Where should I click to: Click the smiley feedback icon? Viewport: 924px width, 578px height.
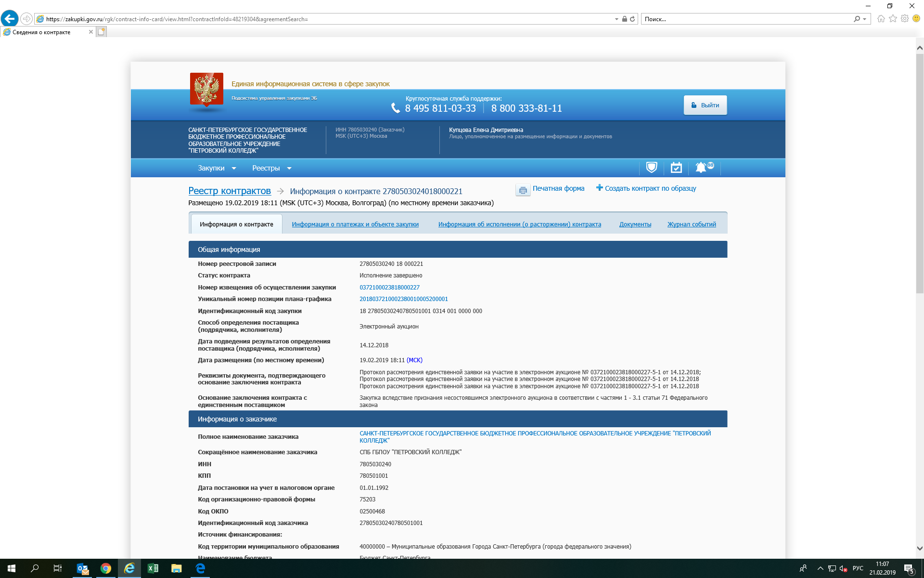[x=916, y=19]
